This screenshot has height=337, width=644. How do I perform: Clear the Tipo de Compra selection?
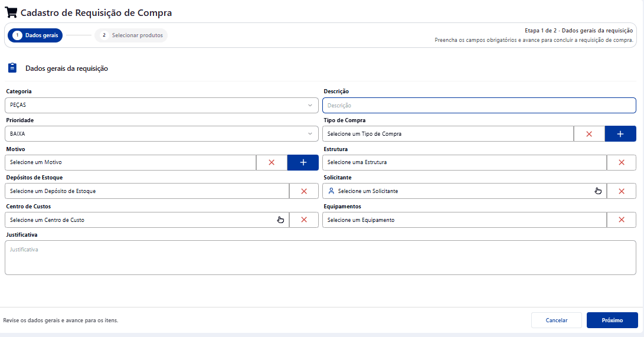589,134
